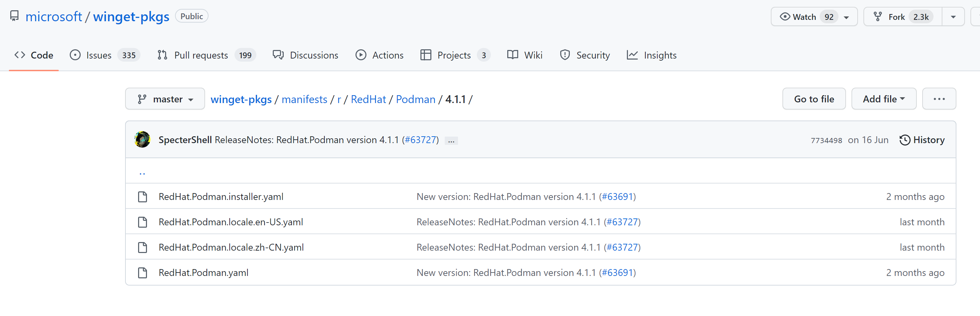The height and width of the screenshot is (316, 980).
Task: Open commit hash 7734498
Action: tap(826, 140)
